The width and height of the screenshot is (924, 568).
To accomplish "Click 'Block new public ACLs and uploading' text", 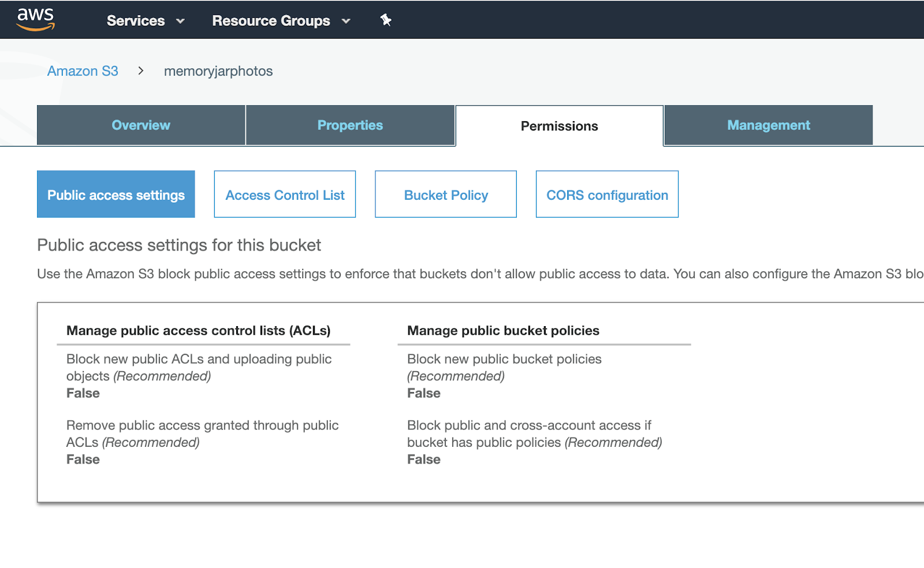I will pos(199,367).
